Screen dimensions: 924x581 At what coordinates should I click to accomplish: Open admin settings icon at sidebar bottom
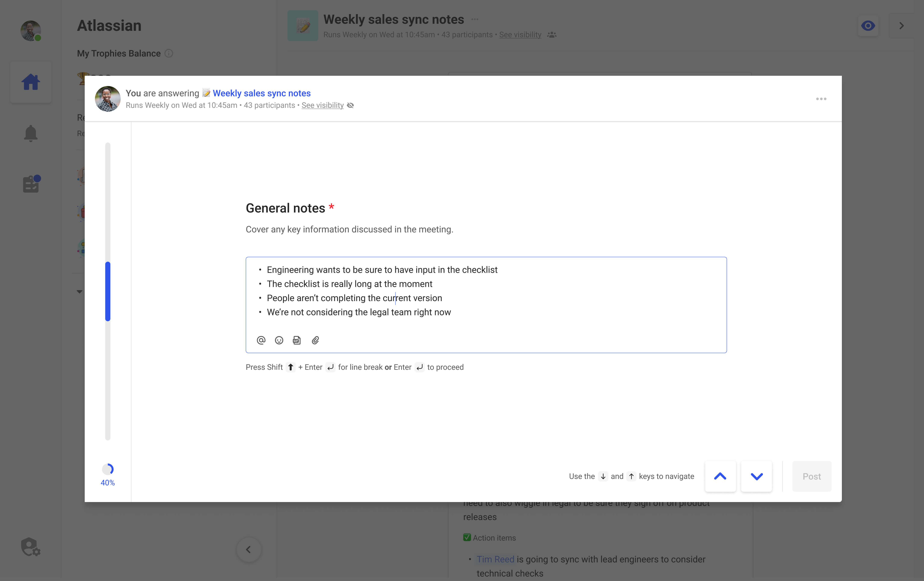(x=31, y=547)
